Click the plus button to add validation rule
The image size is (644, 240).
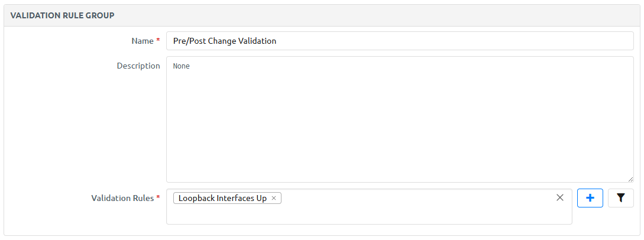[x=590, y=199]
